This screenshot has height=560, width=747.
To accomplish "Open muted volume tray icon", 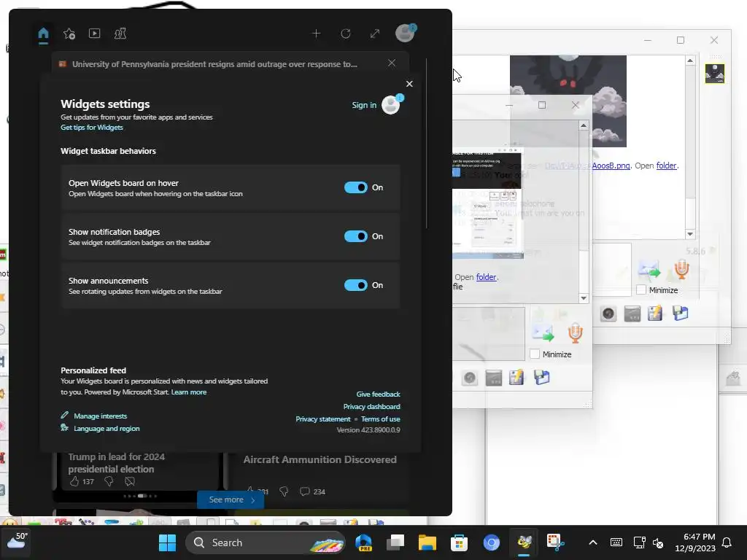I will pyautogui.click(x=658, y=542).
